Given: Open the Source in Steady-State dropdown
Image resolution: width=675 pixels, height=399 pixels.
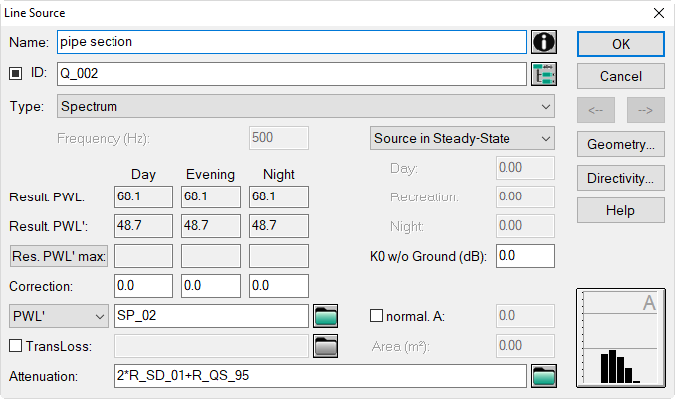Looking at the screenshot, I should pos(462,138).
